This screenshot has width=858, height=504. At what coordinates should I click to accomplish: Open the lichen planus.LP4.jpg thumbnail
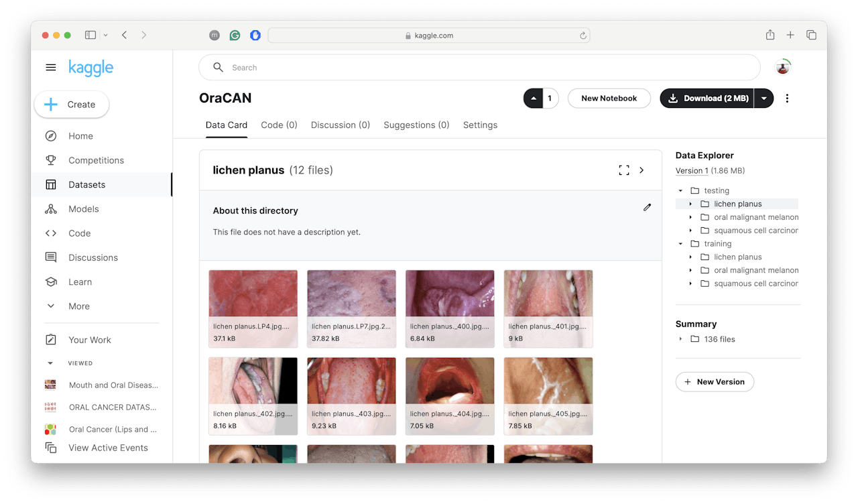[253, 309]
